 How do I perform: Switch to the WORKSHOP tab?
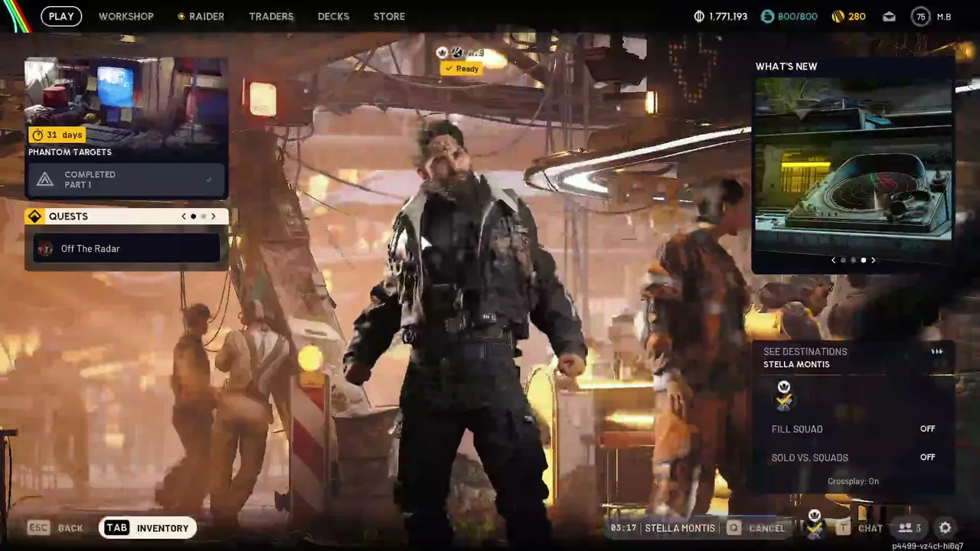click(126, 16)
